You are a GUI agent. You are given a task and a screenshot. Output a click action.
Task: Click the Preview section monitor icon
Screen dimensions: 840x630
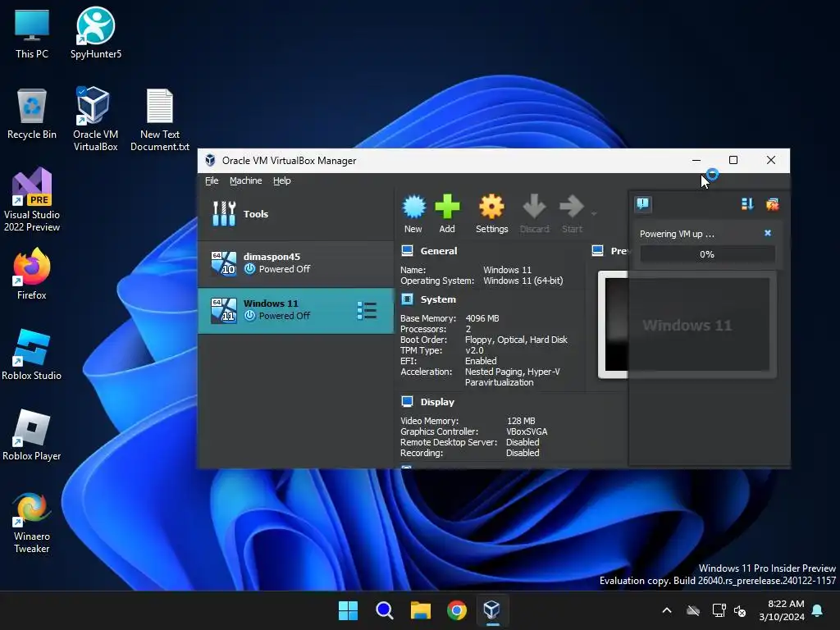point(597,250)
